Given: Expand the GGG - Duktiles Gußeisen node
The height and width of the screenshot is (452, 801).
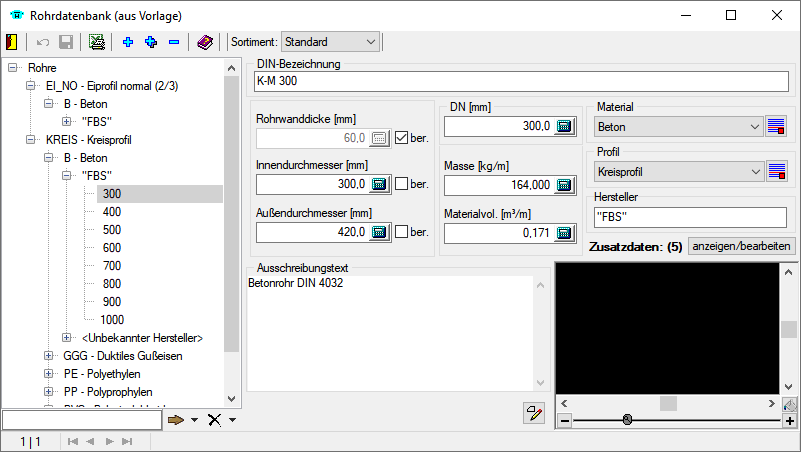Looking at the screenshot, I should point(50,355).
